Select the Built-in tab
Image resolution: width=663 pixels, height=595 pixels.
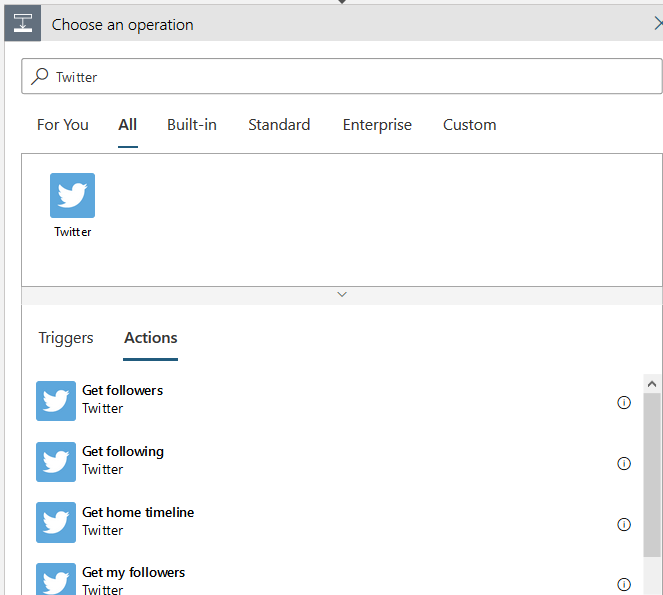tap(192, 125)
